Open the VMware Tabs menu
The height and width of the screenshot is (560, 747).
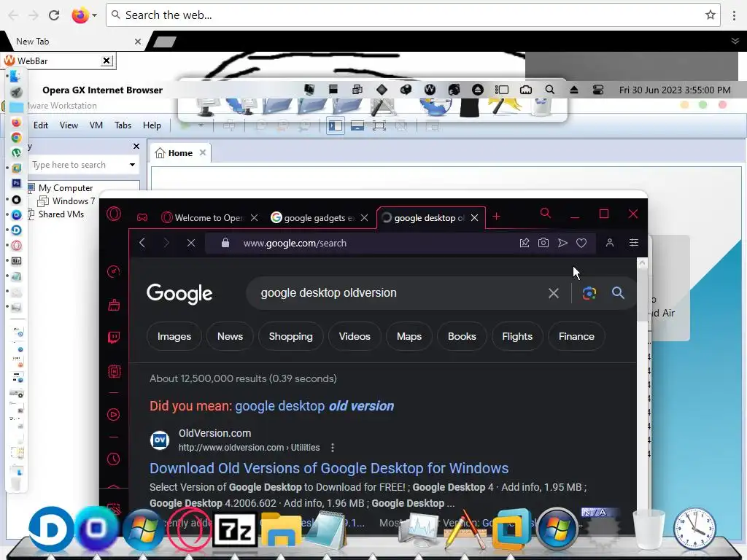click(x=123, y=125)
